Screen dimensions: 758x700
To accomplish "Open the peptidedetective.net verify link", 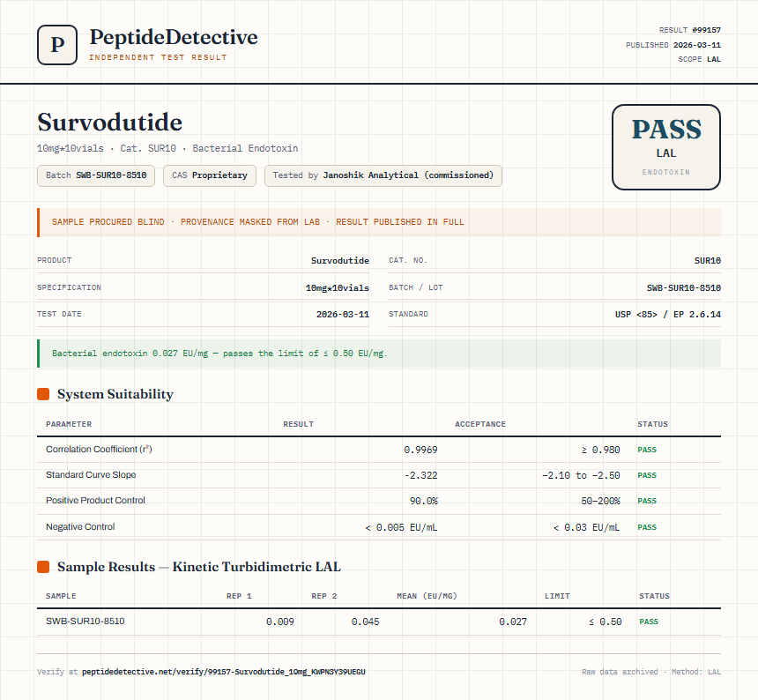I will tap(223, 672).
